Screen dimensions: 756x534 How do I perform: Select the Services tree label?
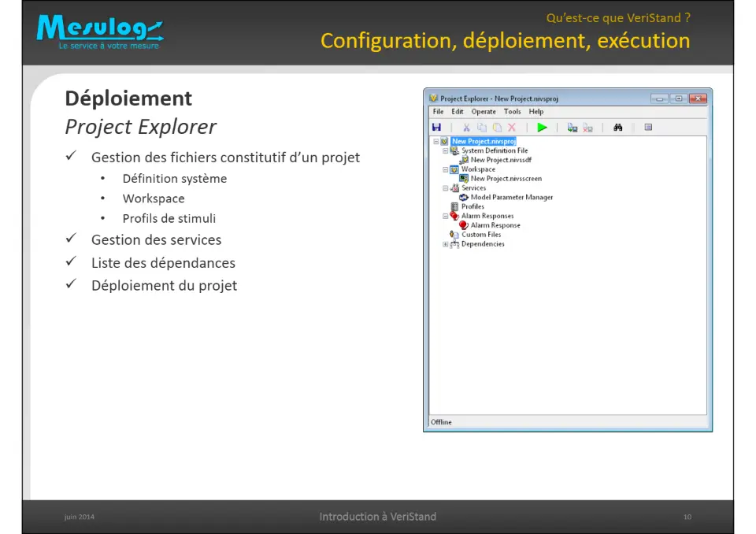(x=473, y=188)
